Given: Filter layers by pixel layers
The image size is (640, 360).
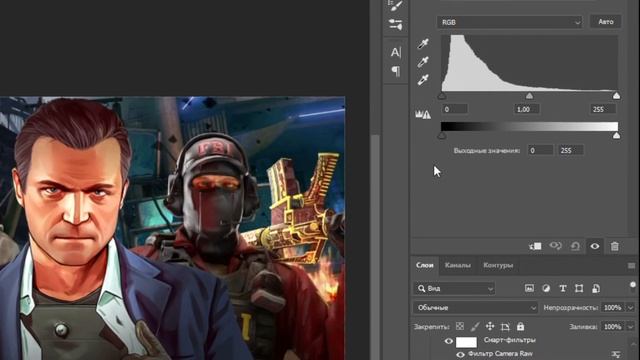Looking at the screenshot, I should tap(529, 288).
